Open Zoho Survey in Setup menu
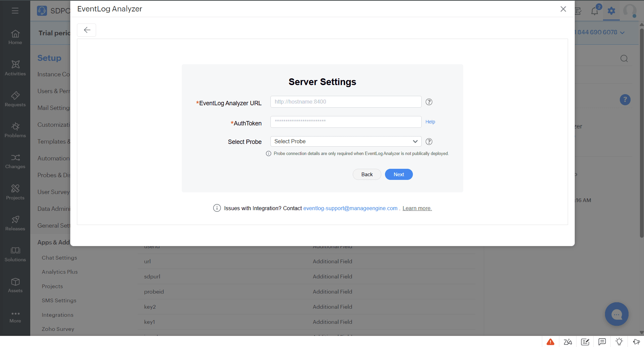Image resolution: width=644 pixels, height=347 pixels. tap(58, 329)
